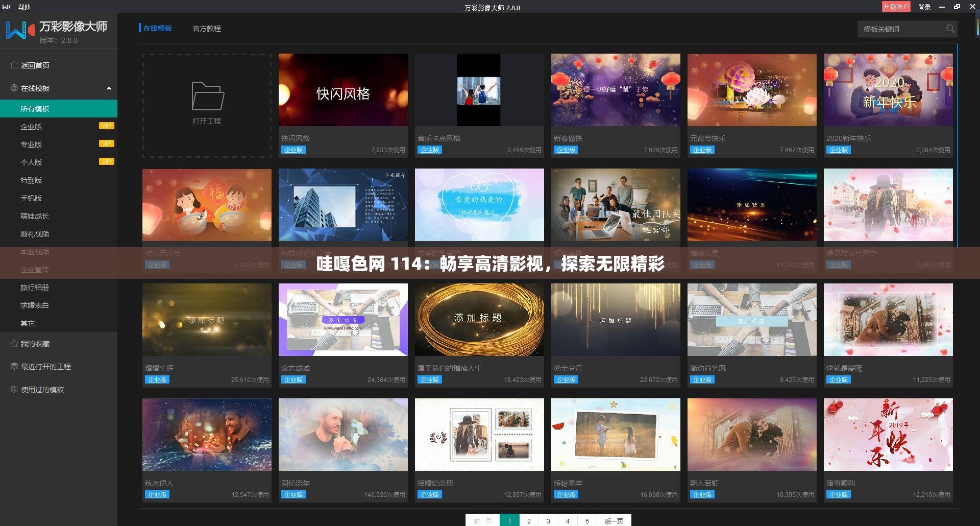Open the 属于我们的璀璨人生 template thumbnail
Viewport: 980px width, 526px height.
pos(479,320)
